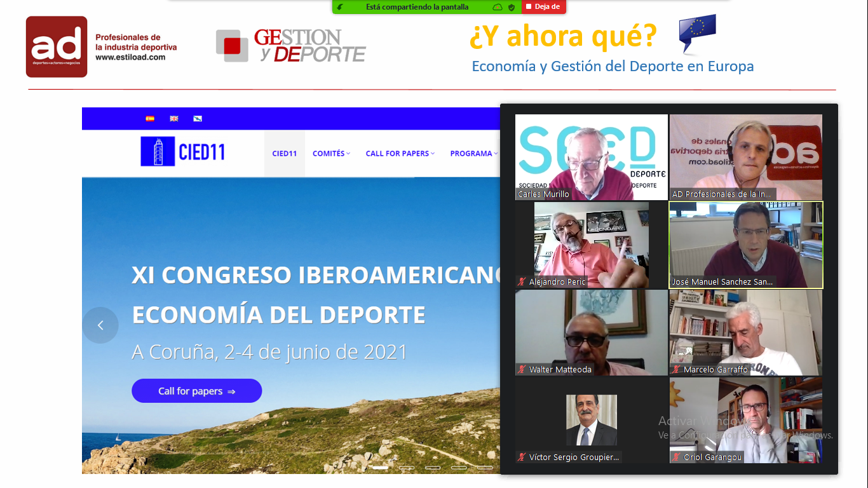Click the green security shield icon

coord(512,7)
